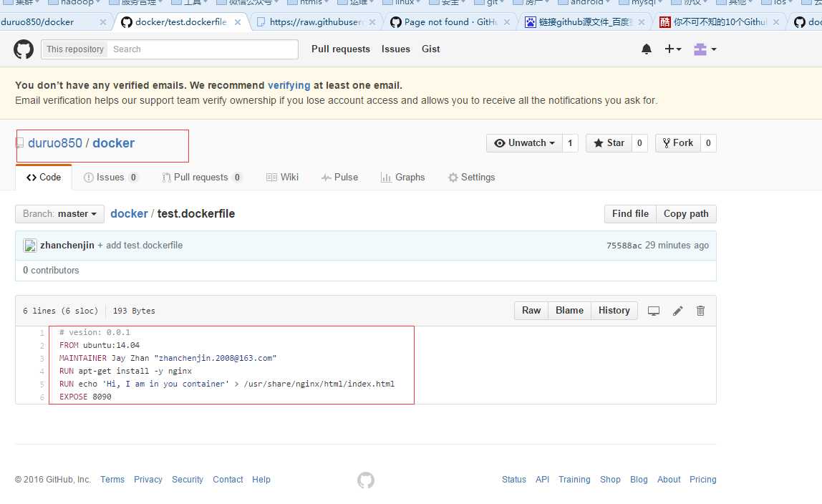
Task: Select code line number 1
Action: (x=42, y=333)
